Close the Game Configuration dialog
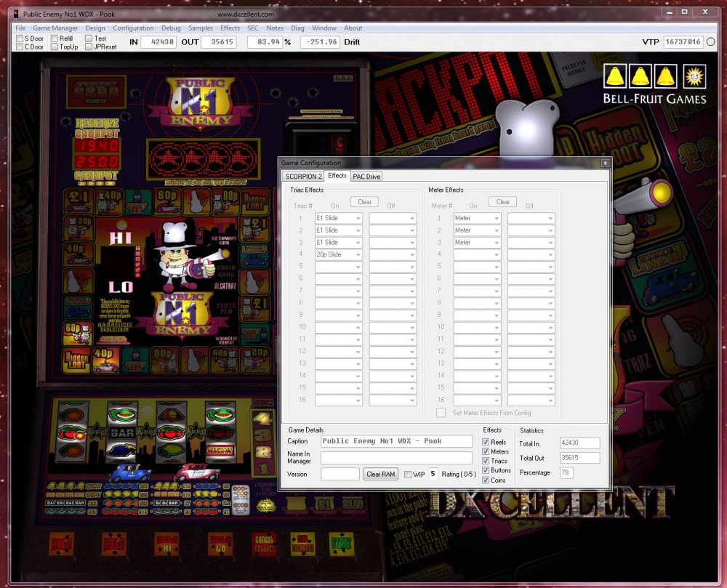The image size is (727, 588). 605,163
